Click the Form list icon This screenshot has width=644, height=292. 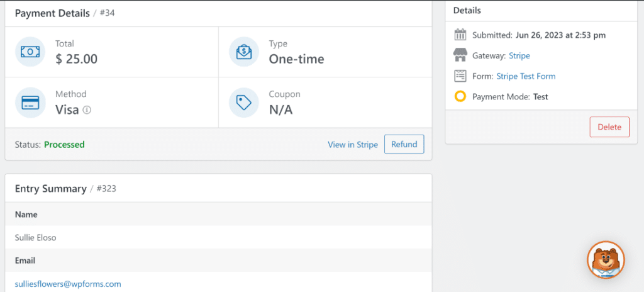tap(460, 76)
